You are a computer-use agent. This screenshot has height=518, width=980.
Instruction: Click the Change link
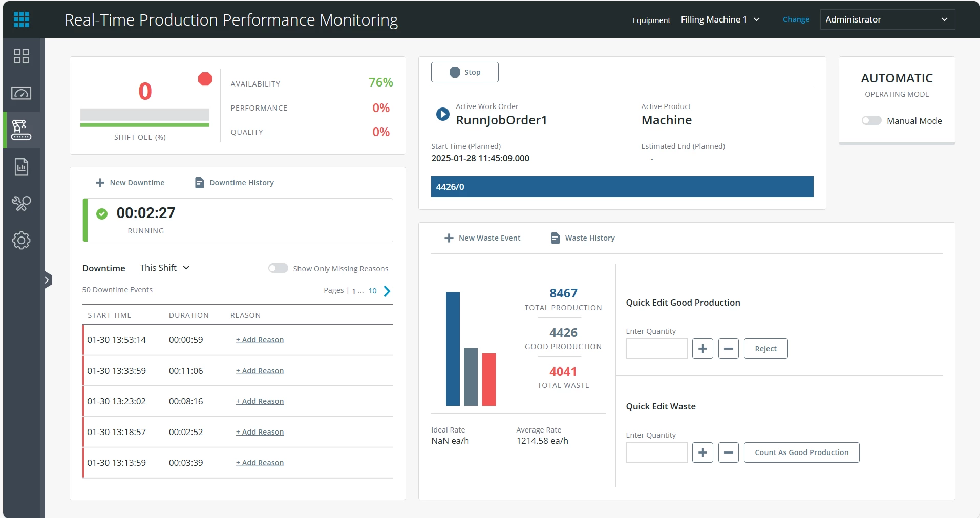click(x=796, y=19)
